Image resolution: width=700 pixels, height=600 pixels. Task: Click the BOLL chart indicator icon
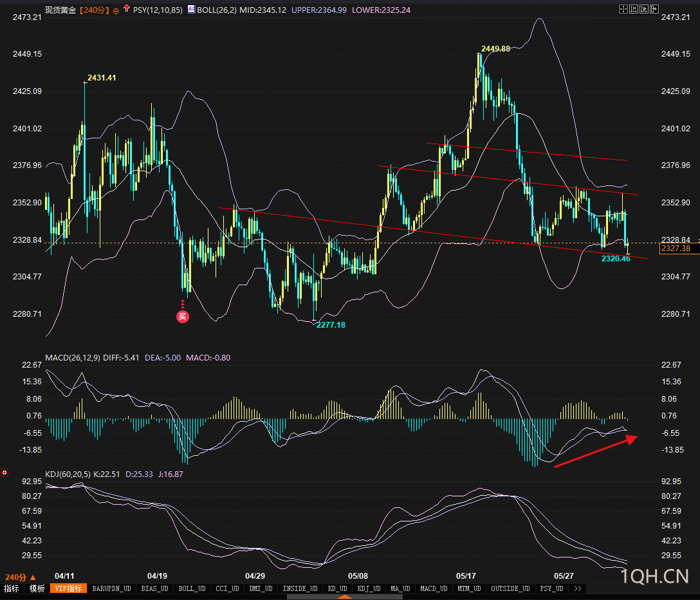(x=191, y=9)
